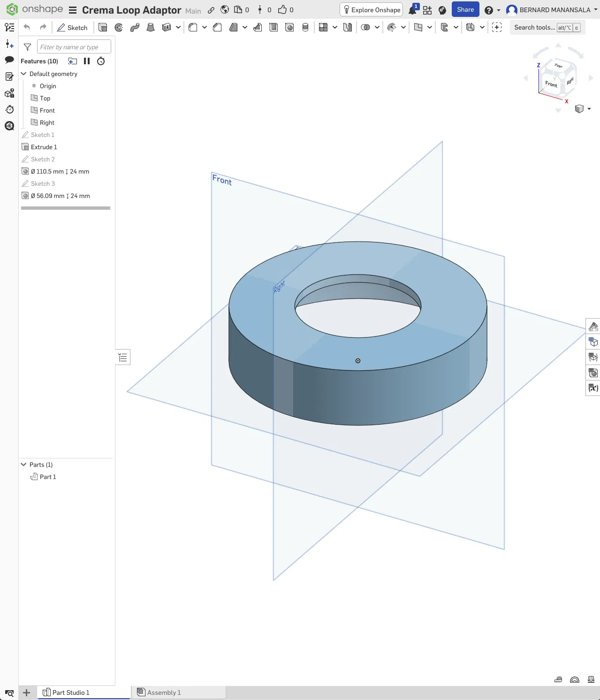Select the Plane tool

click(418, 28)
